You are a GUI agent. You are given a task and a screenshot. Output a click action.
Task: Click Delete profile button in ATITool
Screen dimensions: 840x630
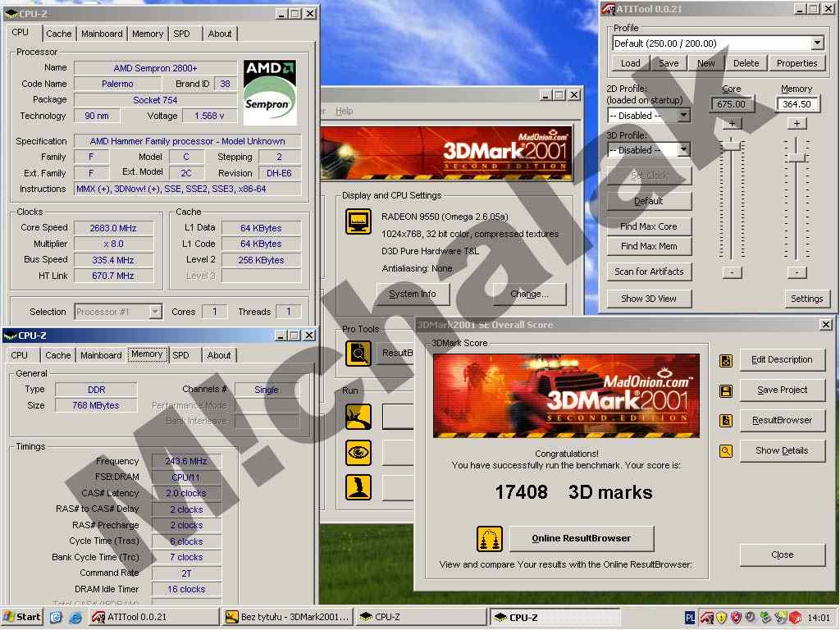[746, 63]
